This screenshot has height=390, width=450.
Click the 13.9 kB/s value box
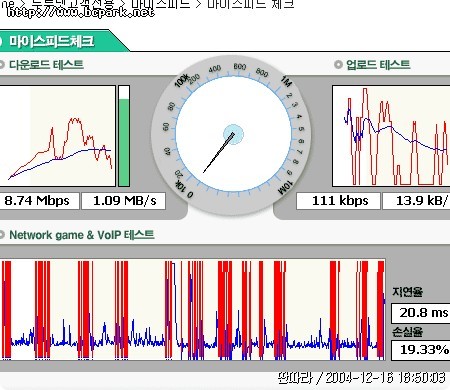(x=416, y=201)
